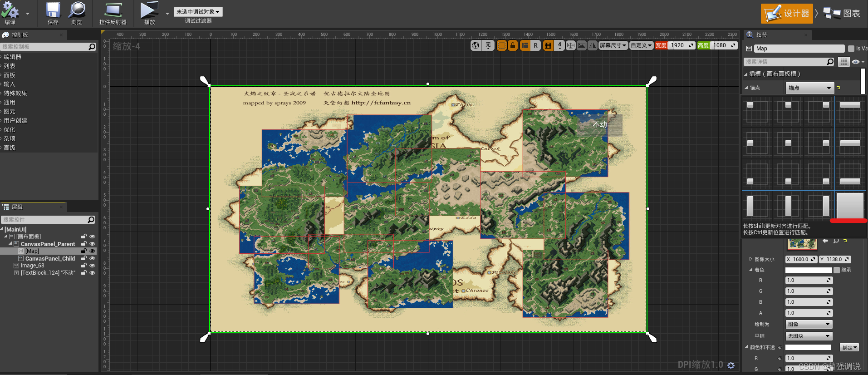Viewport: 868px width, 375px height.
Task: Select top-right anchor preset
Action: point(819,111)
